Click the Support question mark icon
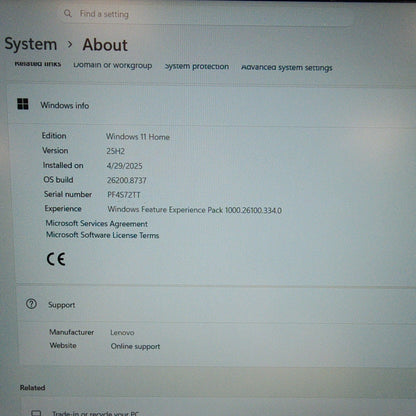Viewport: 416px width, 416px height. (x=31, y=304)
